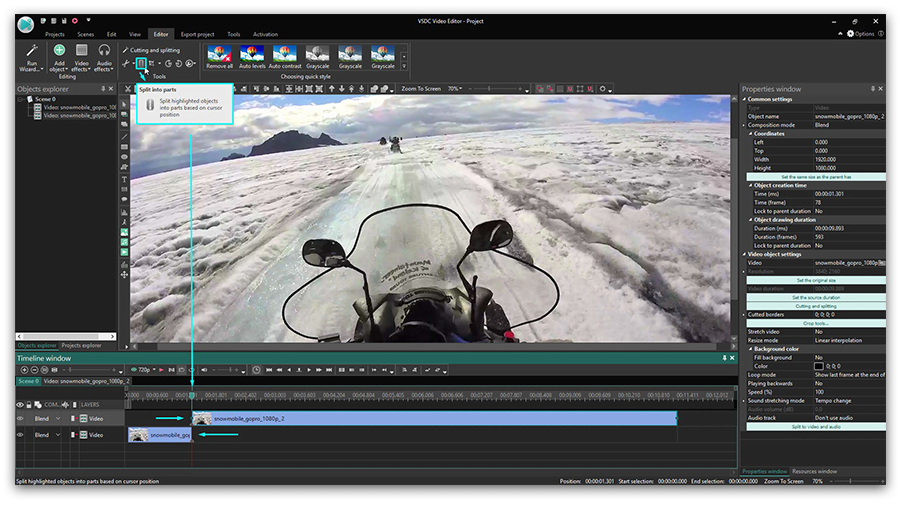Click Cutting and splitting tool

[x=151, y=50]
